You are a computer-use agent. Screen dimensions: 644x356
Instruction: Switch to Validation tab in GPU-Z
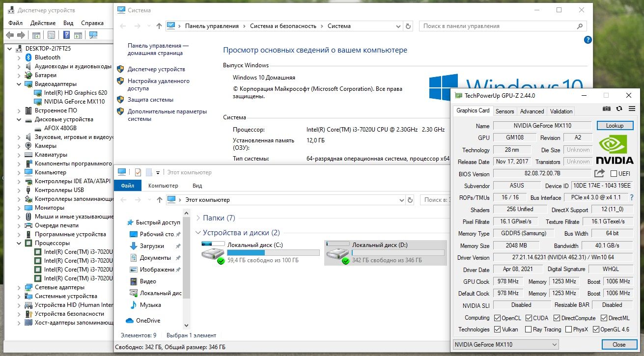561,111
